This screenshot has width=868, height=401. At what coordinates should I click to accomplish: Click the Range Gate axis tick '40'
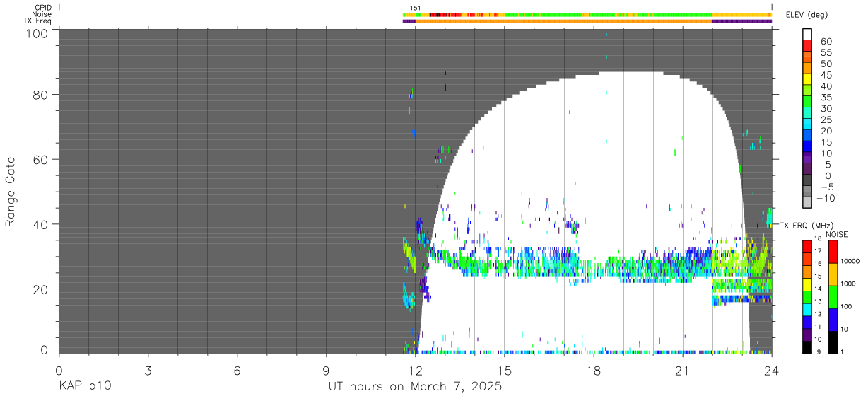40,224
